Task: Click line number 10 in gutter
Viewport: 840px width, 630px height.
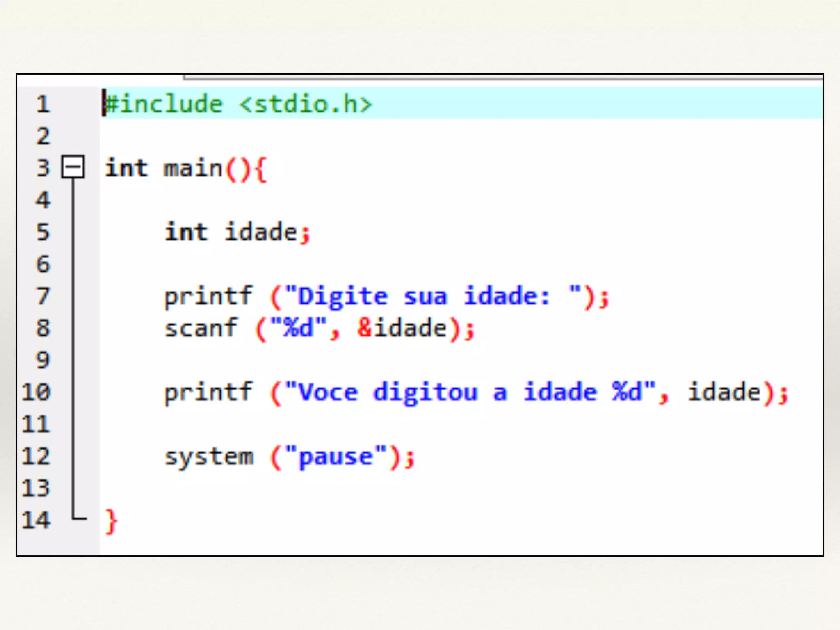Action: pyautogui.click(x=36, y=392)
